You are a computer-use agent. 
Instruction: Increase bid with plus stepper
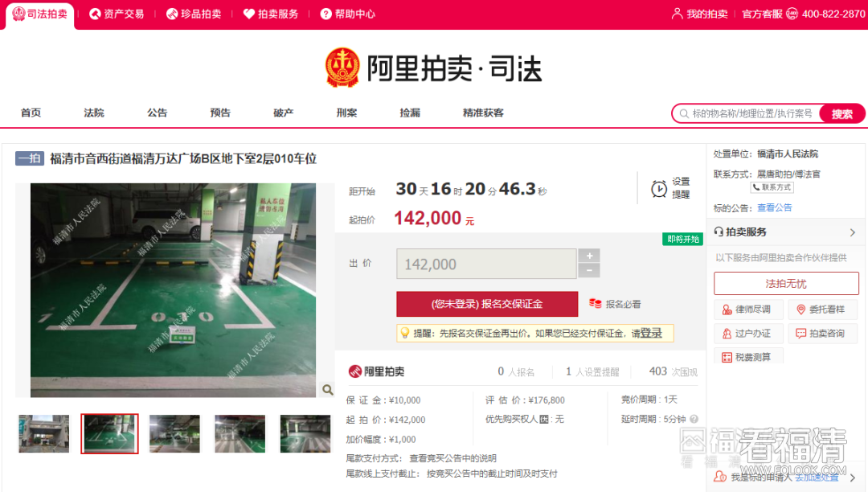(589, 256)
